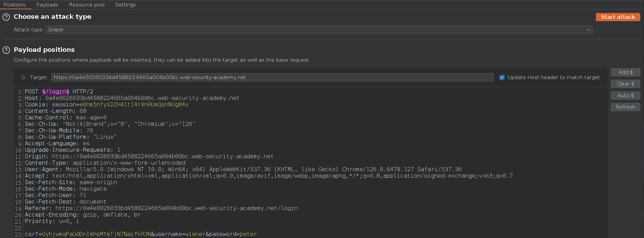Click the username value wiener
The image size is (644, 238).
196,234
